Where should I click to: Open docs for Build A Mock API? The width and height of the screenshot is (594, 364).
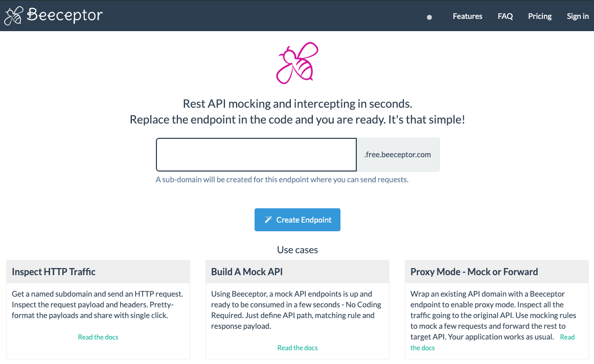click(297, 347)
